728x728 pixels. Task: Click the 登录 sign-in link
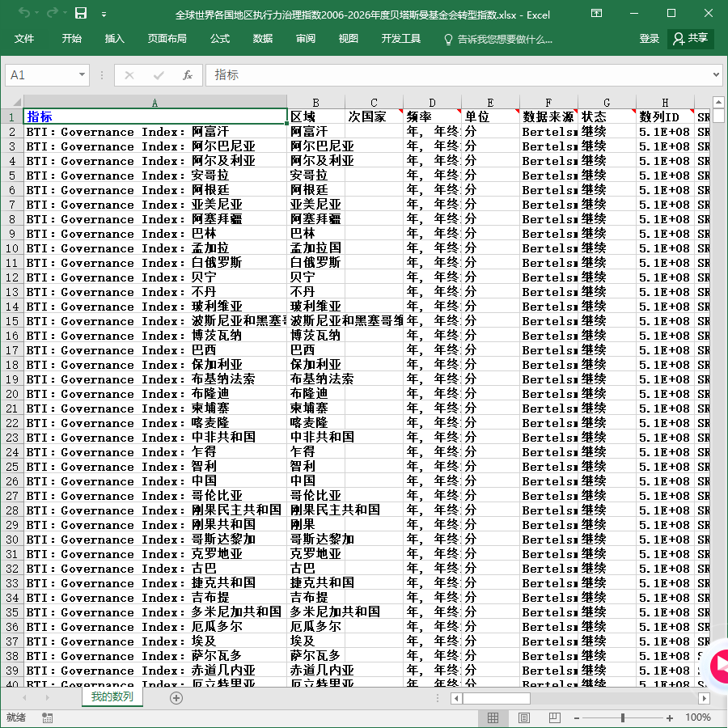(x=649, y=39)
